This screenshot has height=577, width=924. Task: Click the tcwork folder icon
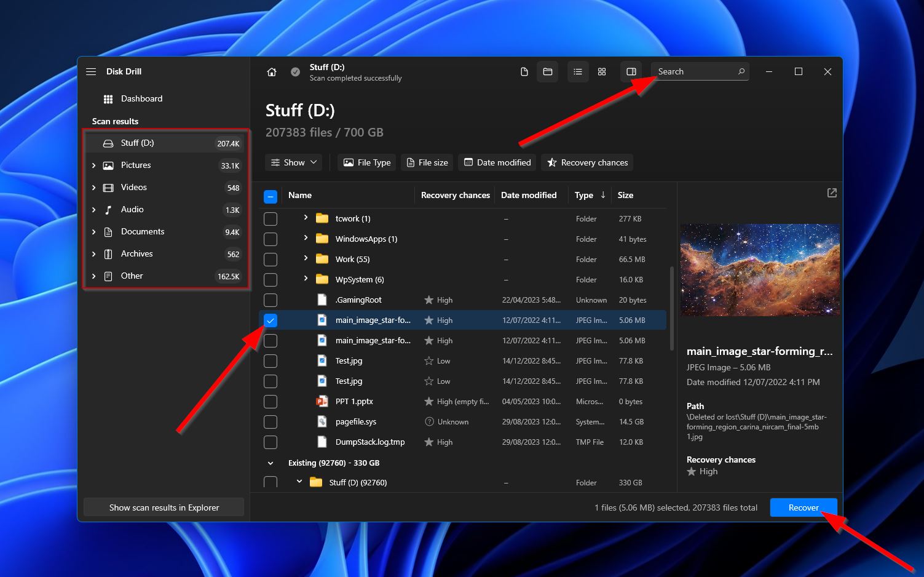(322, 218)
